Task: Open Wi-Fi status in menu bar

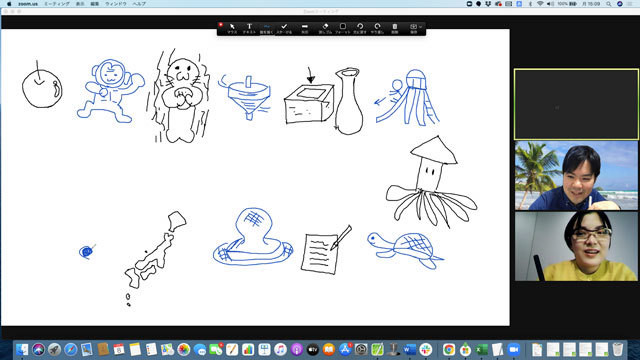Action: [x=540, y=4]
